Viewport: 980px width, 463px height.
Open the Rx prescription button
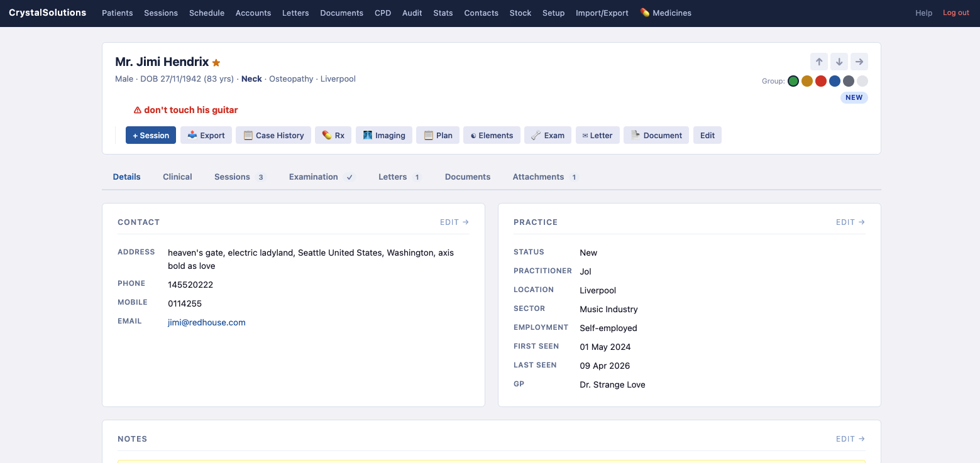(333, 135)
